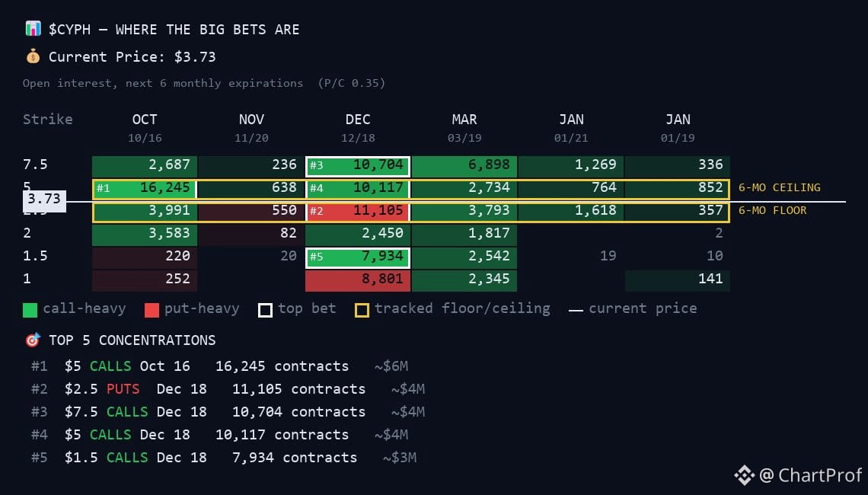Click the red put-heavy legend swatch
This screenshot has width=868, height=495.
[x=152, y=310]
